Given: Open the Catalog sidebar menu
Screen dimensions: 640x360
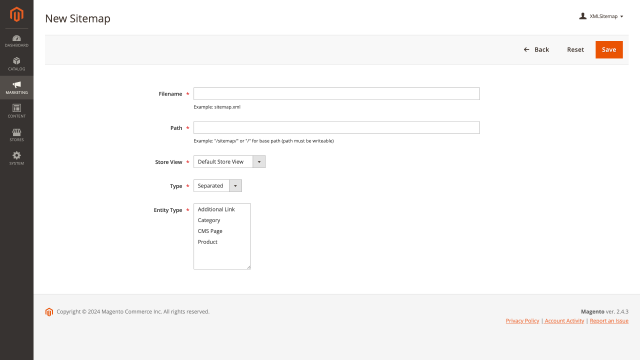Looking at the screenshot, I should coord(16,64).
